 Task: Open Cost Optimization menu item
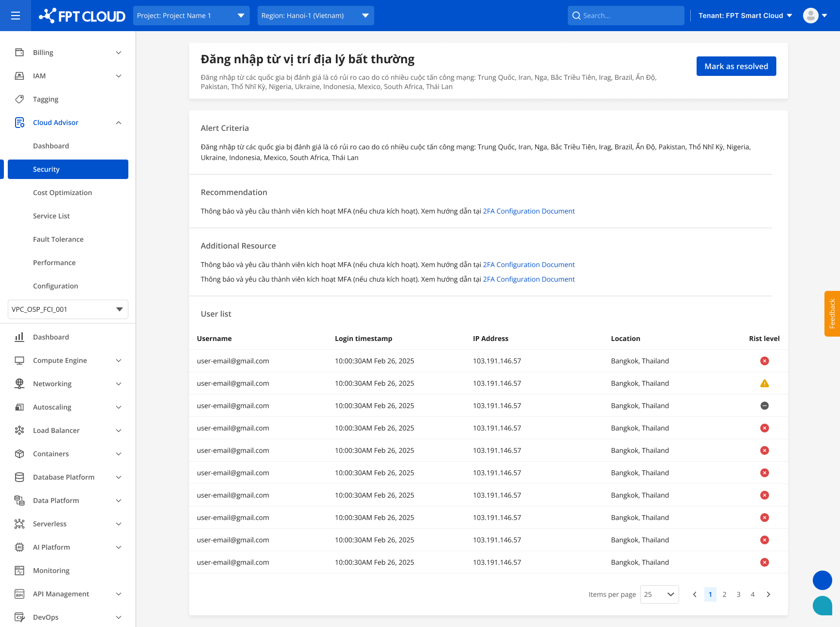(x=63, y=193)
